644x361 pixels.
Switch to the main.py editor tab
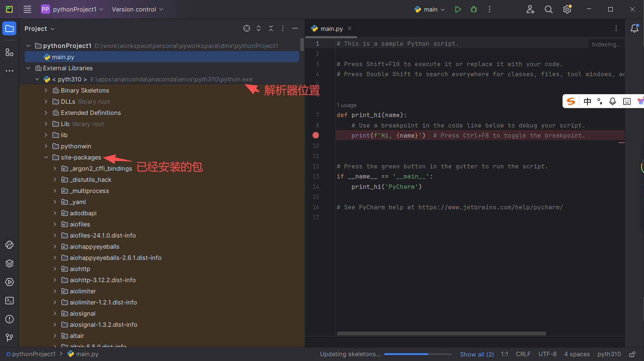[x=331, y=29]
